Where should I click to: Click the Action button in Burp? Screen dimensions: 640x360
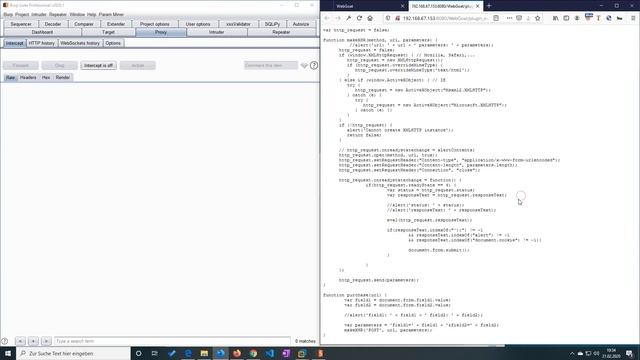[x=138, y=65]
